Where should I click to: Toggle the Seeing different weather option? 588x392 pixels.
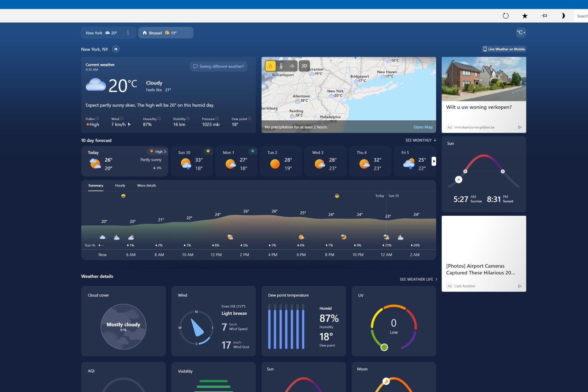pos(219,66)
